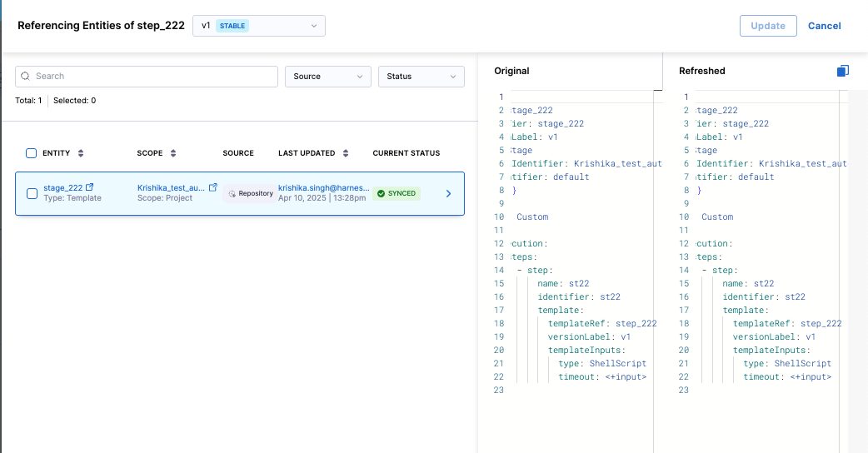
Task: Open the stage_222 entity link
Action: pyautogui.click(x=62, y=188)
